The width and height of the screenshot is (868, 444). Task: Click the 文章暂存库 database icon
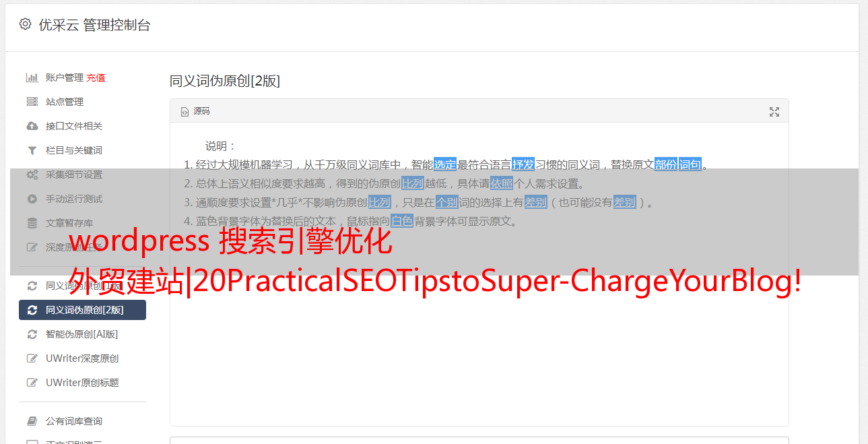pos(32,223)
